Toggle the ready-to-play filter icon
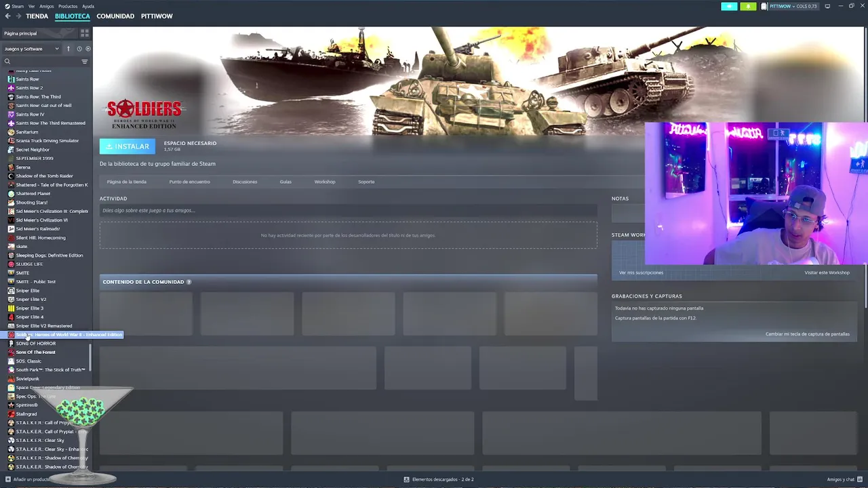868x488 pixels. [x=87, y=49]
